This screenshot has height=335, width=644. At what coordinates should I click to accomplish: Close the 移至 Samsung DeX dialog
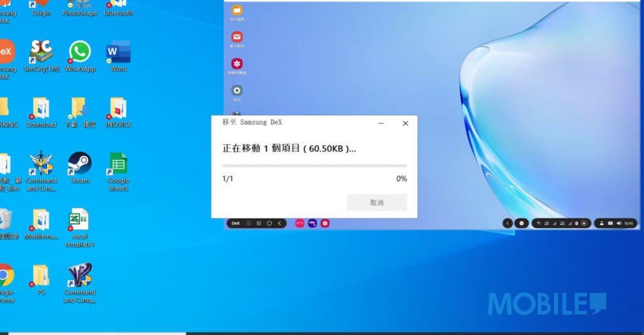[406, 123]
